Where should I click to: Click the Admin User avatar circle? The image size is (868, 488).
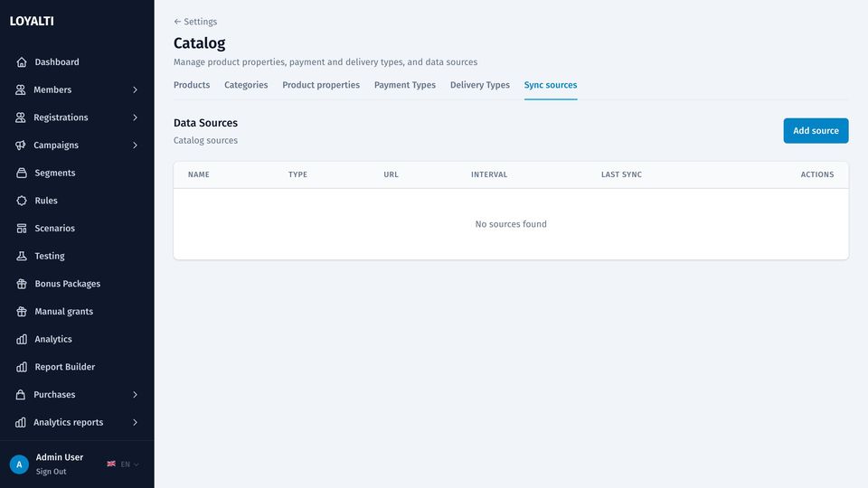click(x=19, y=465)
